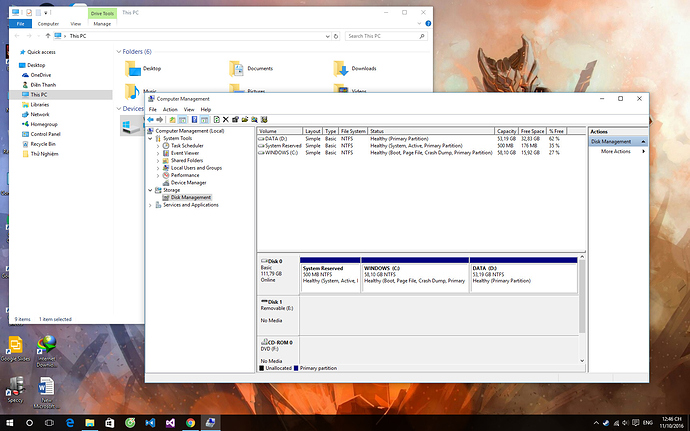Open the File tab in File Explorer

21,24
